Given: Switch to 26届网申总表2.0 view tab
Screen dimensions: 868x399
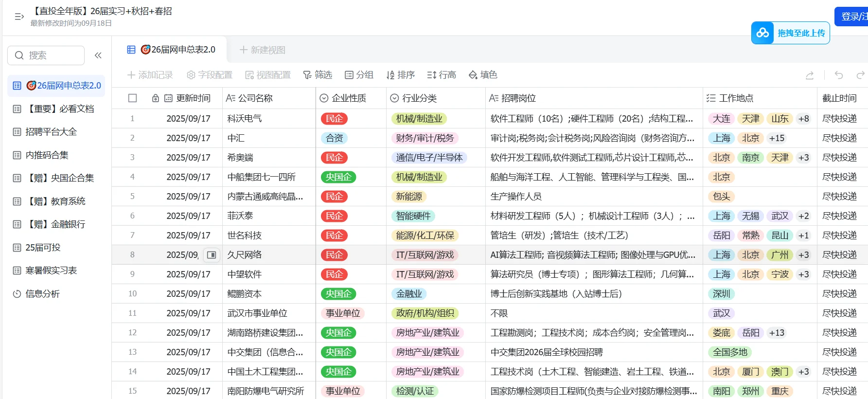Looking at the screenshot, I should click(x=171, y=50).
